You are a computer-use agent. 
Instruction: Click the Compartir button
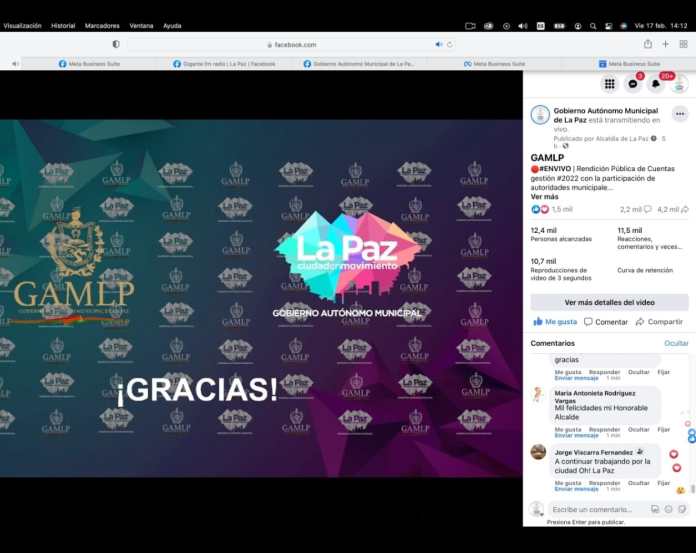659,322
